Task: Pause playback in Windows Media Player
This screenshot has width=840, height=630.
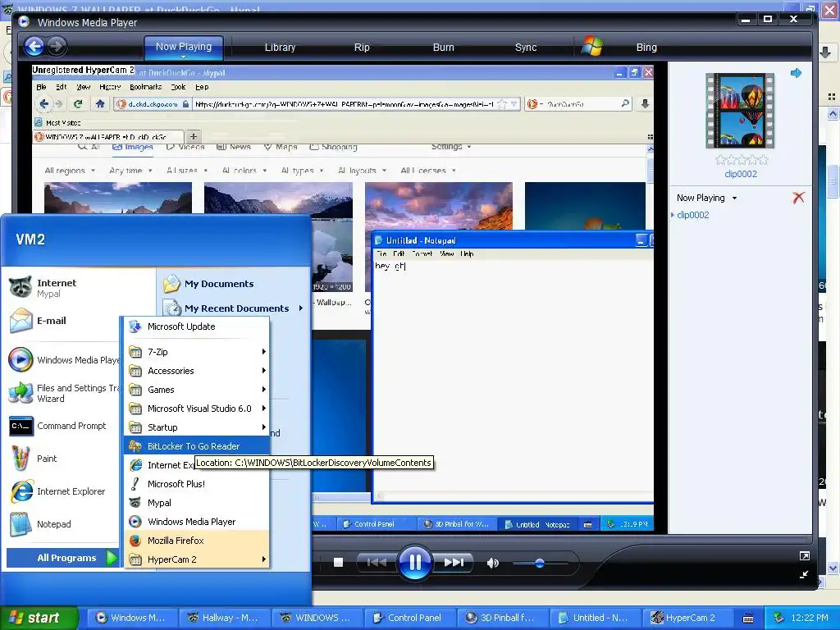Action: [x=414, y=562]
